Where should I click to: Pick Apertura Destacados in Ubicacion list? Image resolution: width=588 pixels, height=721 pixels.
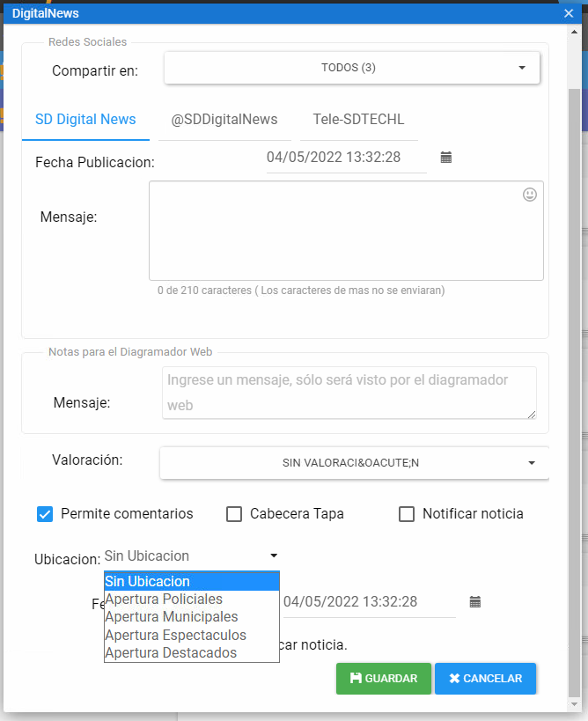click(x=171, y=653)
